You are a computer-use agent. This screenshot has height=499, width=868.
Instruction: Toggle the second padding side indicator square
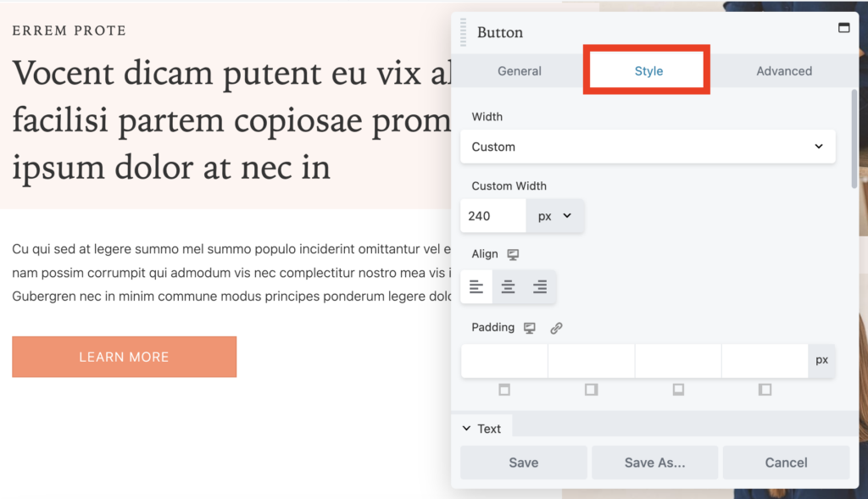tap(591, 390)
